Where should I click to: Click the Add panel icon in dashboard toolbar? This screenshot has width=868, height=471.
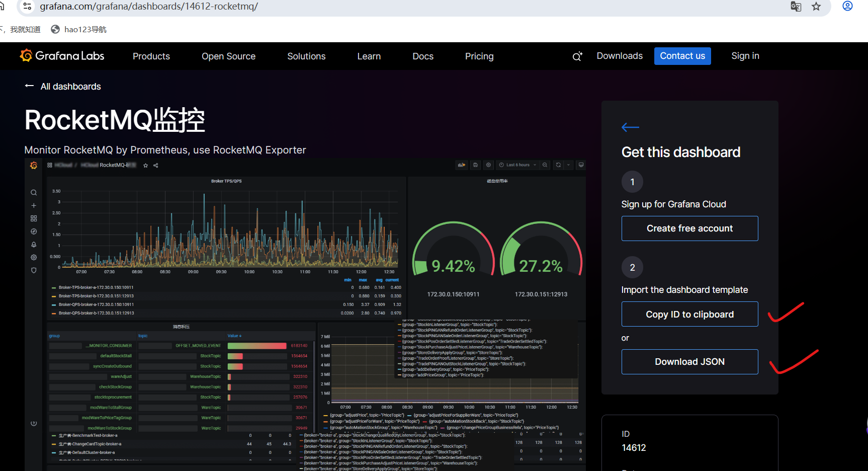click(462, 165)
